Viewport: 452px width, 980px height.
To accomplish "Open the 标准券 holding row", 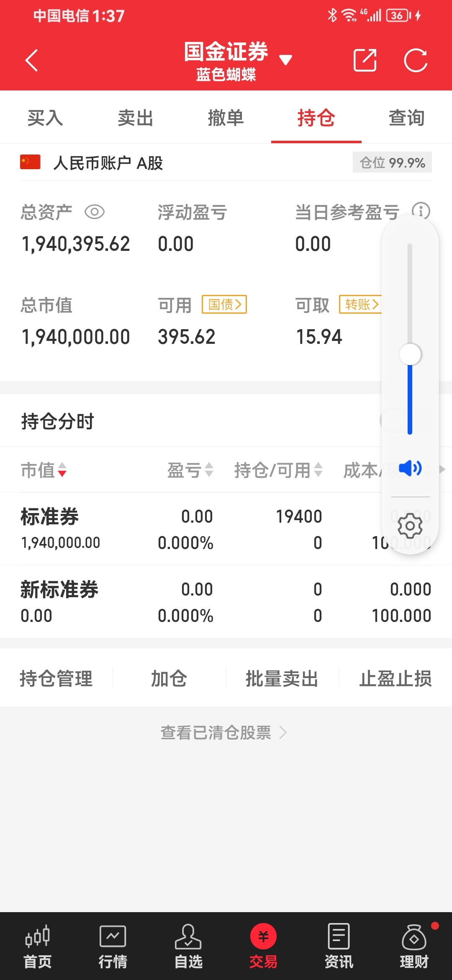I will [226, 529].
